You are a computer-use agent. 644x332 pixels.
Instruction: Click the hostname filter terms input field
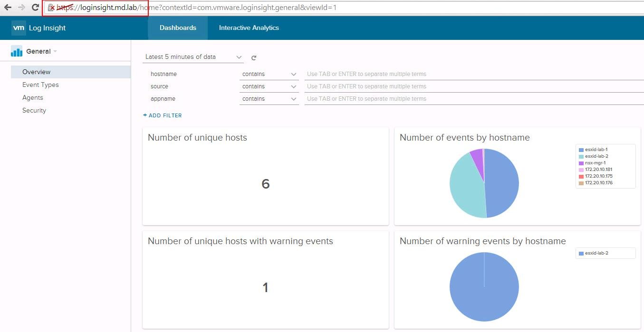coord(473,74)
